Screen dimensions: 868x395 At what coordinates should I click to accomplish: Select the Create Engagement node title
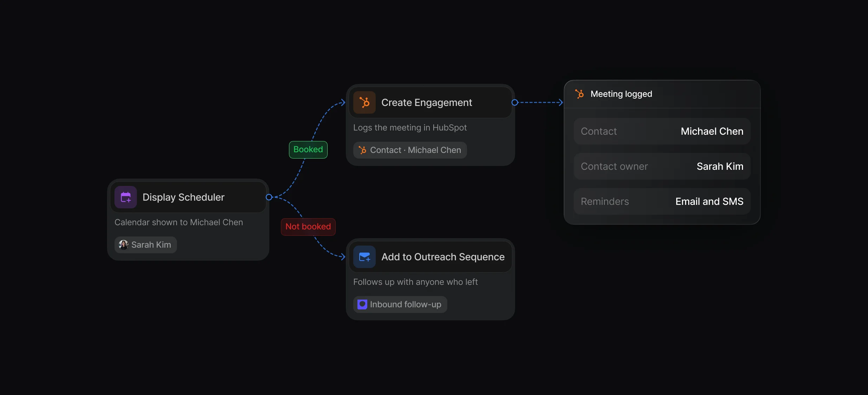427,102
